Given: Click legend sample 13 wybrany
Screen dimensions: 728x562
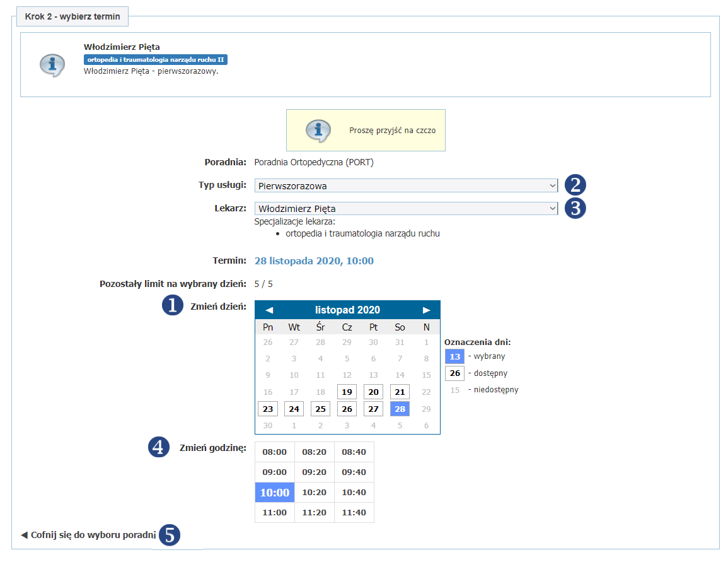Looking at the screenshot, I should [x=454, y=356].
